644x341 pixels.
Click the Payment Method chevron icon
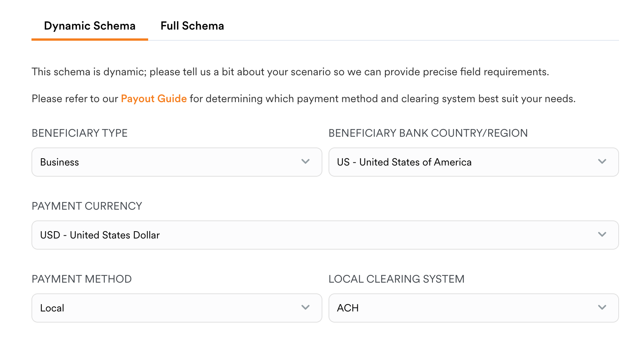pyautogui.click(x=305, y=308)
